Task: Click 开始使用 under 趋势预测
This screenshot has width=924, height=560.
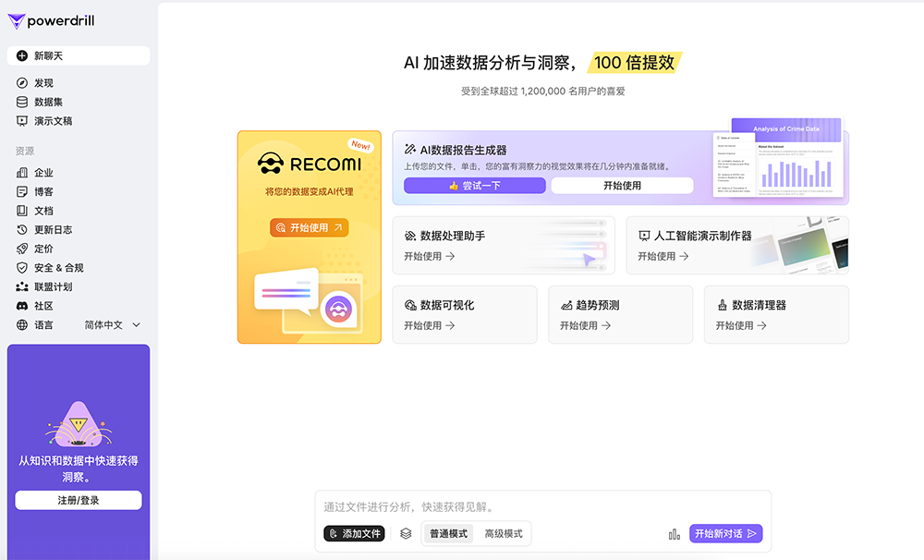Action: (x=585, y=325)
